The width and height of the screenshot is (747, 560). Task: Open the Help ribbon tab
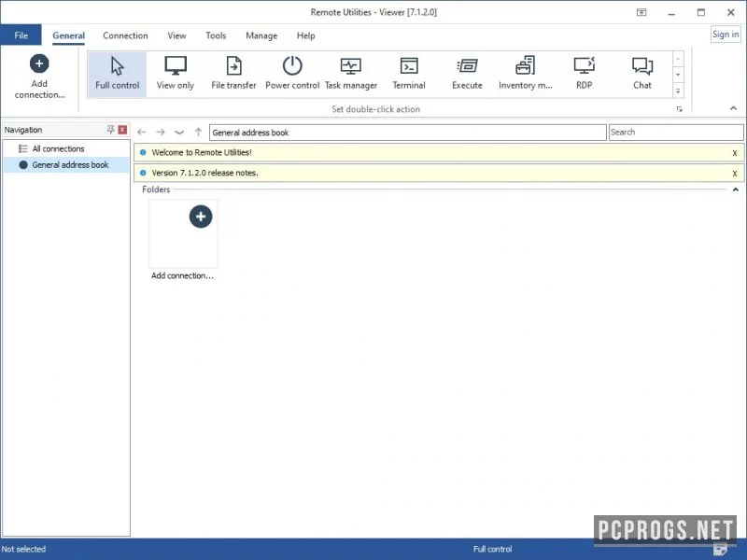[305, 35]
